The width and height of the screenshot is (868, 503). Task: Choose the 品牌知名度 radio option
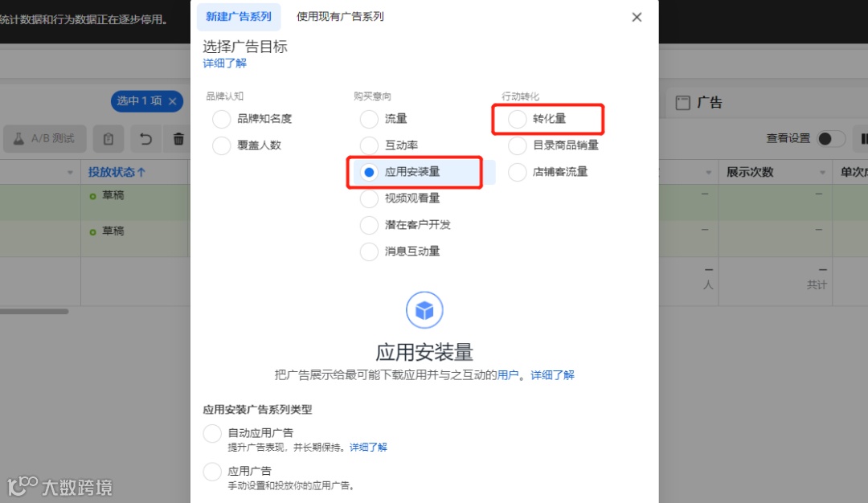(x=222, y=118)
